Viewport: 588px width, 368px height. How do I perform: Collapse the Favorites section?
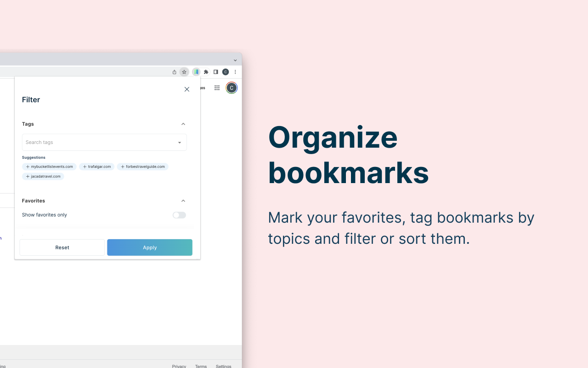183,201
